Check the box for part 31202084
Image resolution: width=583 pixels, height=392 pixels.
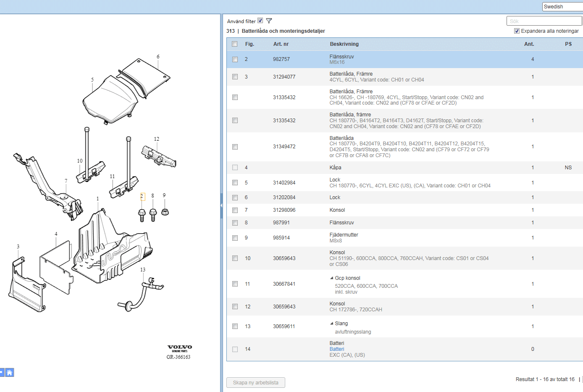pyautogui.click(x=235, y=197)
